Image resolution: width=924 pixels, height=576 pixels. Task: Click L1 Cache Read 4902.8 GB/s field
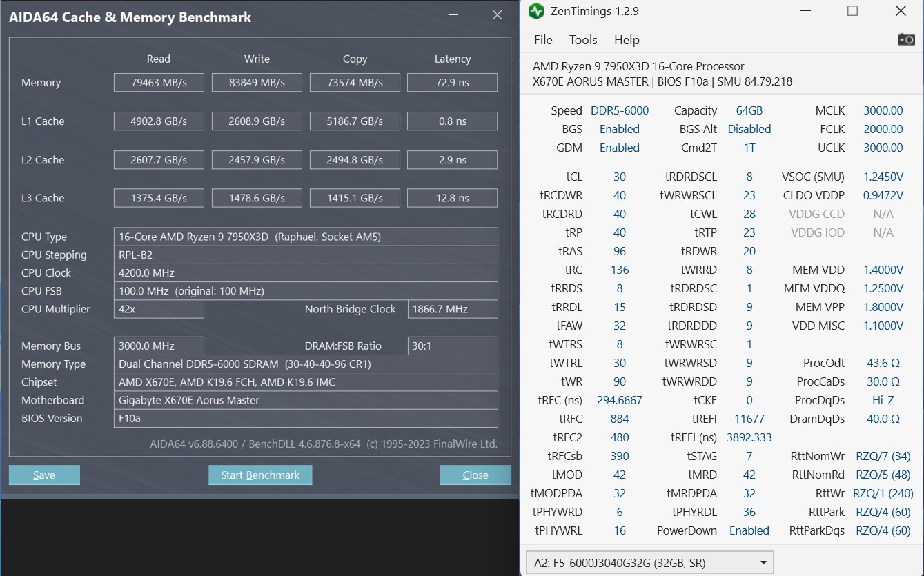click(159, 121)
